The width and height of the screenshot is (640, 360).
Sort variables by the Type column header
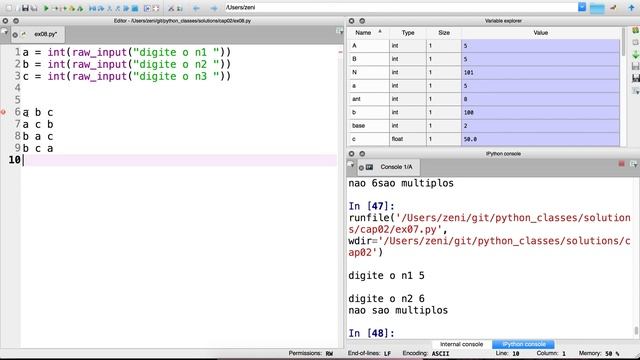pyautogui.click(x=408, y=33)
